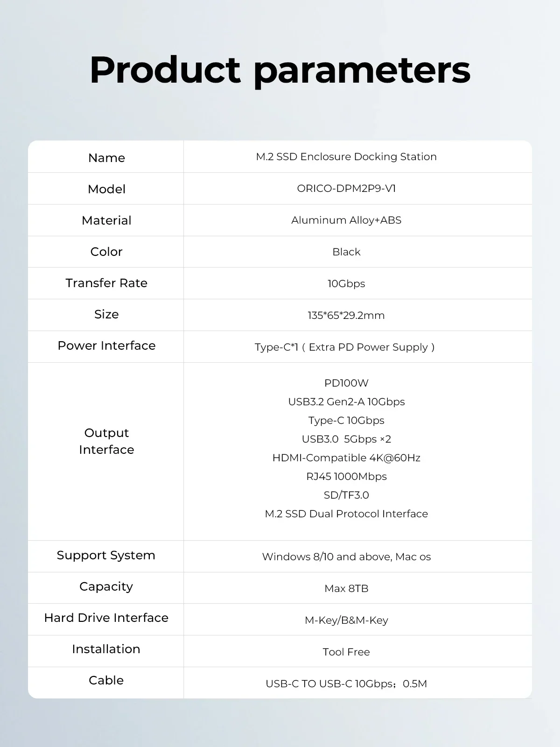Click "Type-C*1 (Extra PD Power Supply)" text

[344, 347]
